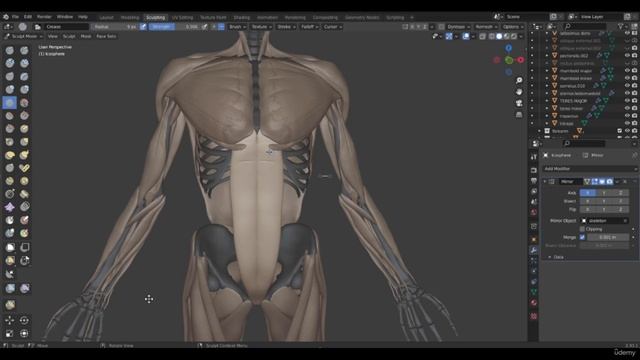Open the Cursor dropdown
The height and width of the screenshot is (360, 640).
[x=332, y=27]
